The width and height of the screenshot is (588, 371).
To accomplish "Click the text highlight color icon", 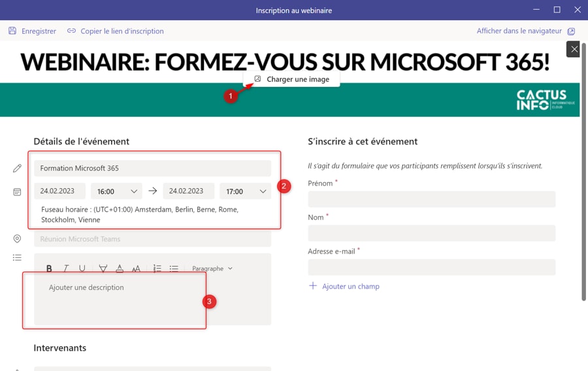I will [103, 268].
